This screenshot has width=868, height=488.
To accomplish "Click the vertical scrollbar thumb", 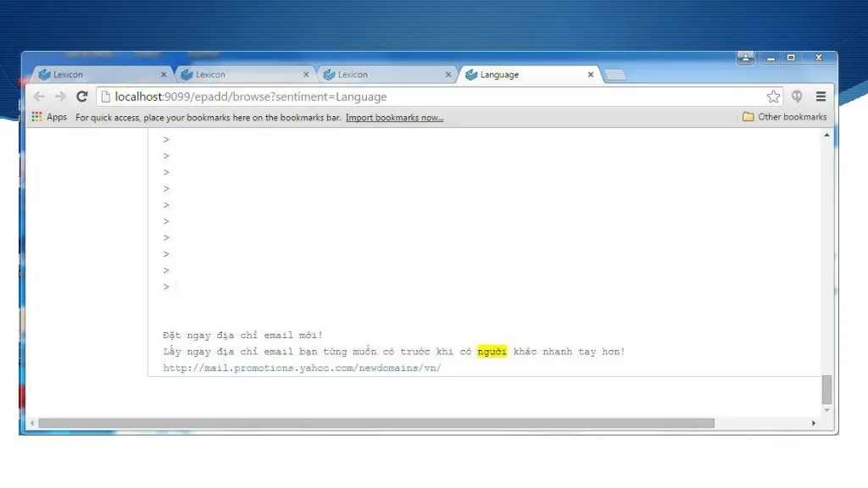I will click(x=826, y=390).
